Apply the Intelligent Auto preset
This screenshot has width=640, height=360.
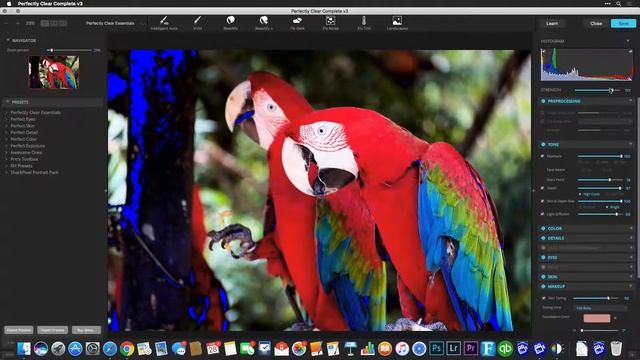pyautogui.click(x=164, y=23)
